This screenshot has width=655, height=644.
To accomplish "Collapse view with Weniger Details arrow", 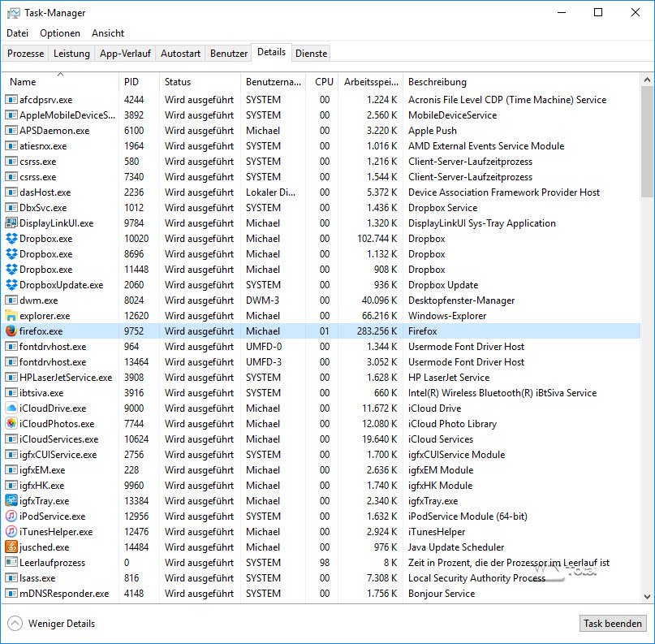I will click(15, 623).
